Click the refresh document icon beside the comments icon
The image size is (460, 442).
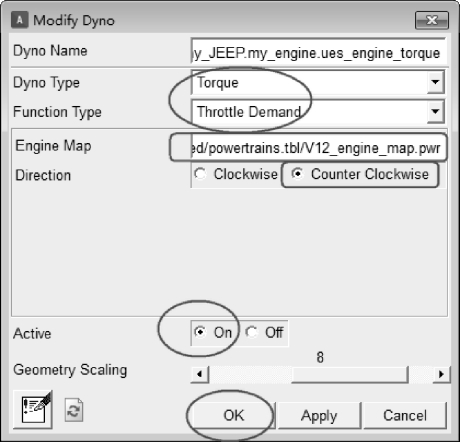(74, 410)
